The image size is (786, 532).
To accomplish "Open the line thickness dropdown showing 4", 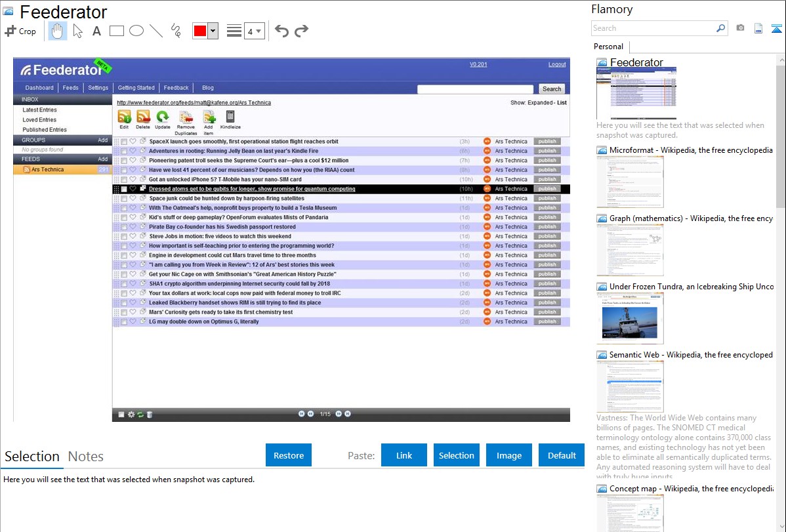I will pyautogui.click(x=255, y=31).
